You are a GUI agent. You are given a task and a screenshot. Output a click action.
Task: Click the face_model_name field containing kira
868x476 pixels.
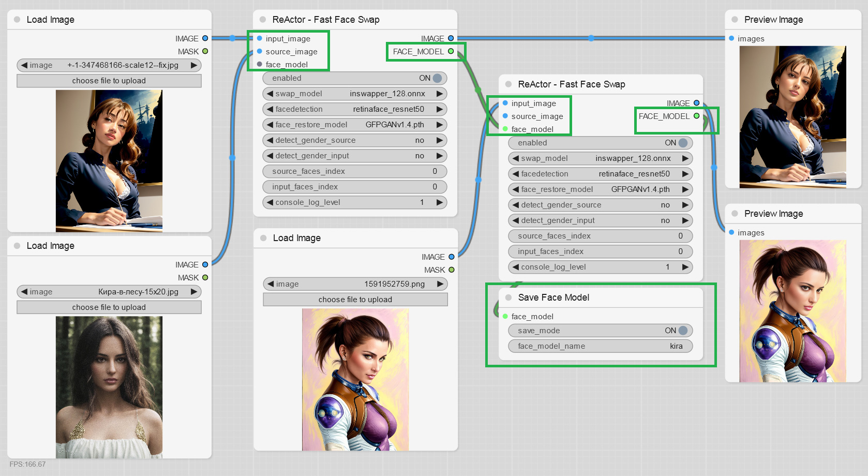[601, 346]
